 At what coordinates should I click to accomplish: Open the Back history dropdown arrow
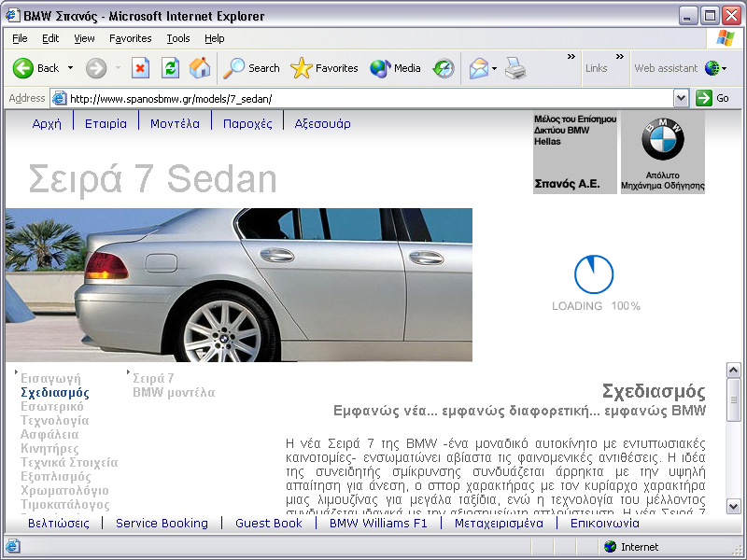coord(71,68)
